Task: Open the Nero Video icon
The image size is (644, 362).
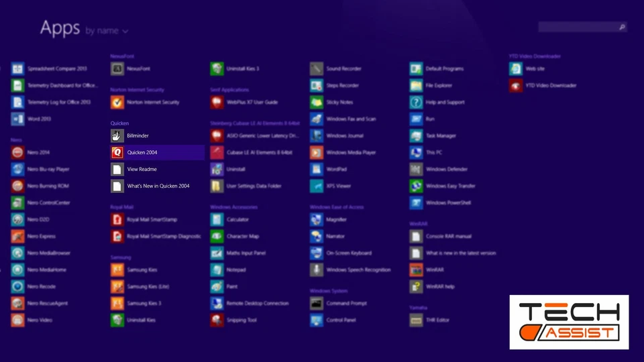Action: point(17,320)
